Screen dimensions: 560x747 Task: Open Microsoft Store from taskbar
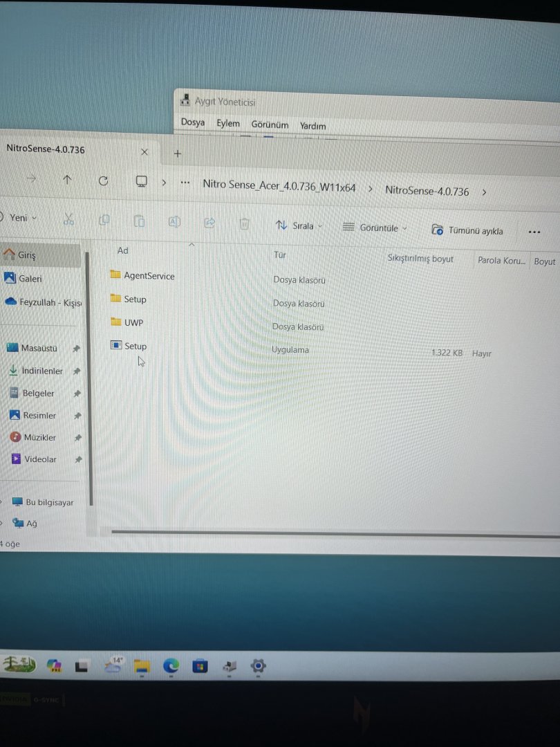[x=200, y=666]
